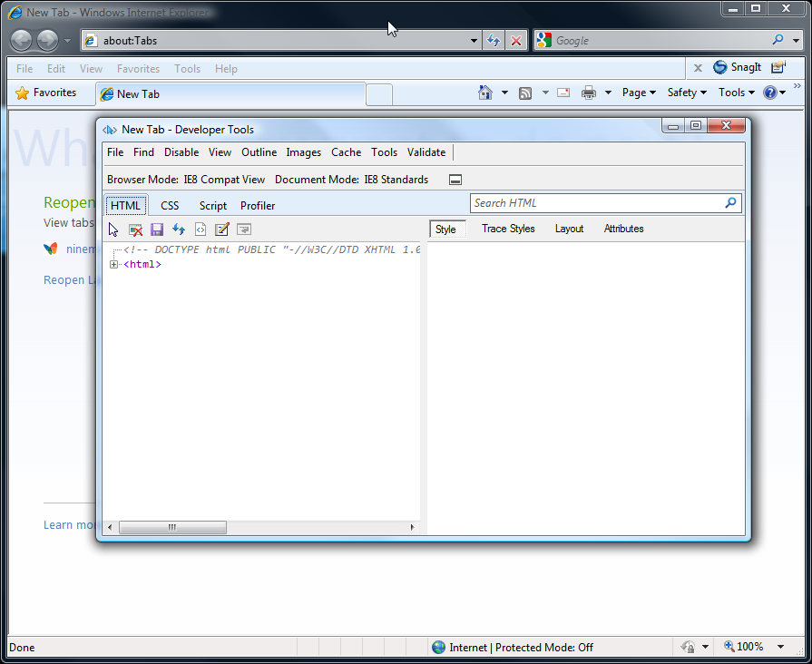Click the search magnifier in Google search box
Viewport: 812px width, 664px height.
[778, 40]
